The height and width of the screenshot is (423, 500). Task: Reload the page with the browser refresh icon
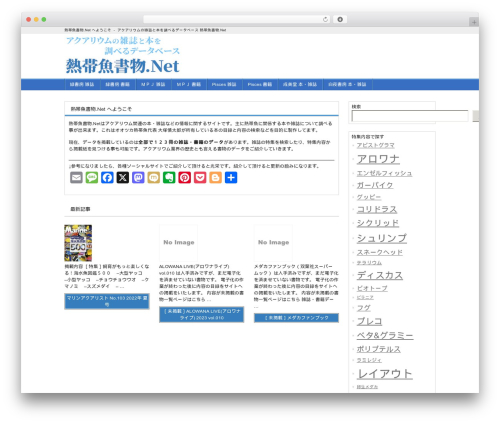click(325, 19)
